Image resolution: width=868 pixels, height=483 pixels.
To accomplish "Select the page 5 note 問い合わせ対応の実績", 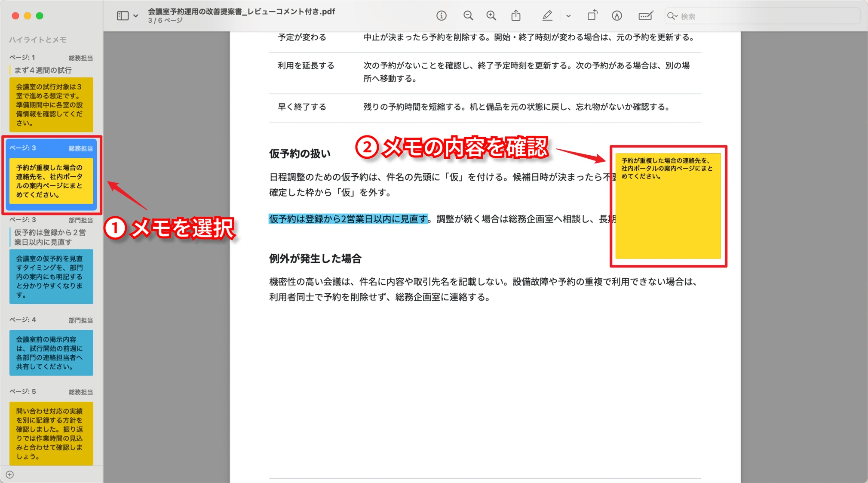I will click(x=51, y=434).
